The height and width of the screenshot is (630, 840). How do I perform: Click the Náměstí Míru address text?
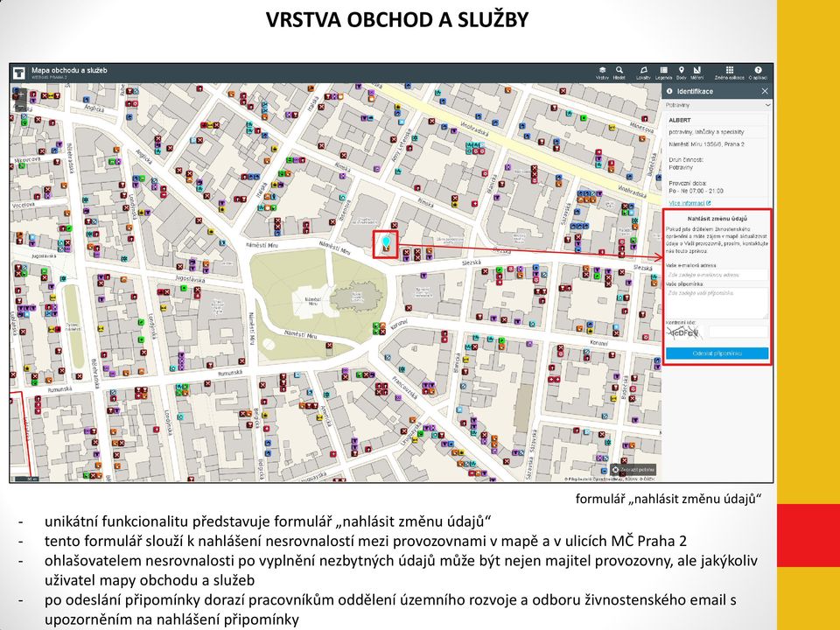pos(706,144)
